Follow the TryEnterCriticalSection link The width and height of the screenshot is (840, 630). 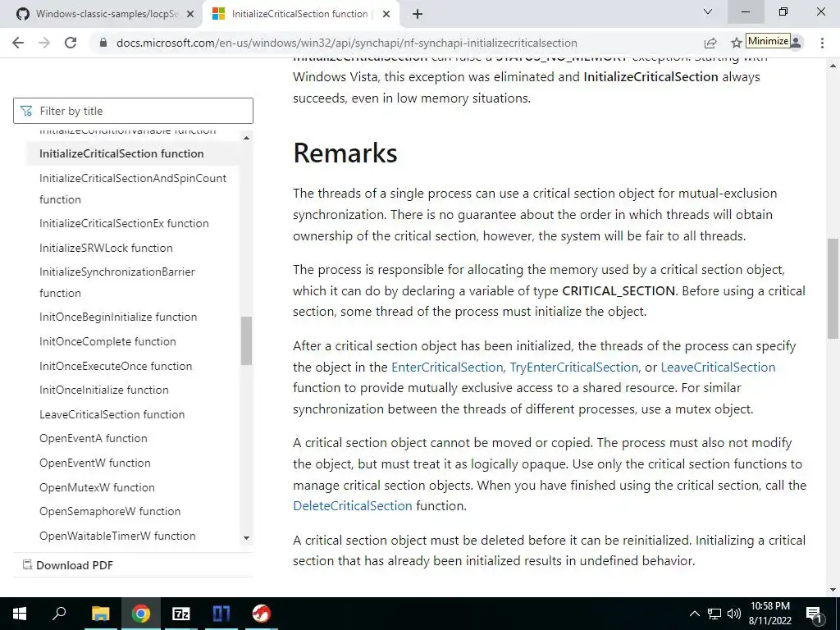(573, 367)
